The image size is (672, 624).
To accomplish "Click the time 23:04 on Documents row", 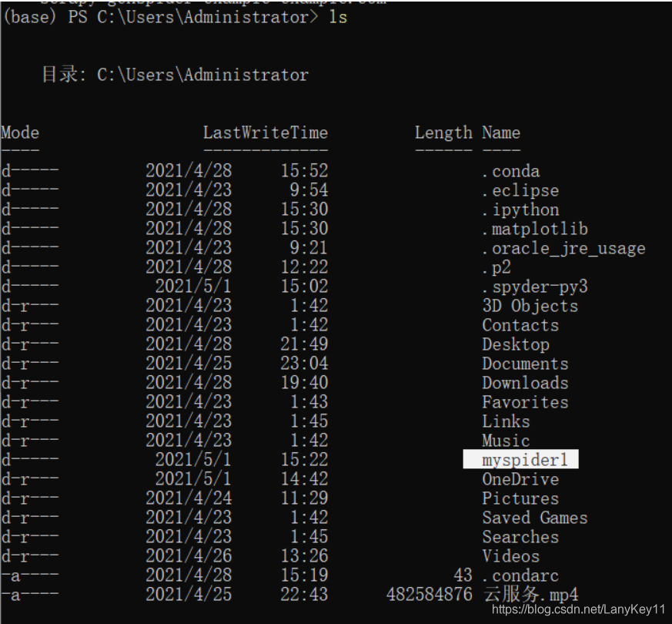I will coord(304,364).
